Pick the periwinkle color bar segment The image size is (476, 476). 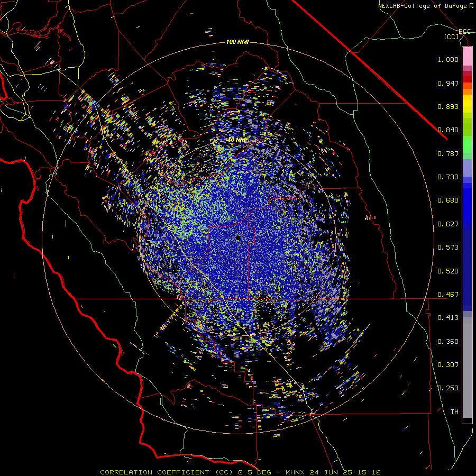(467, 168)
